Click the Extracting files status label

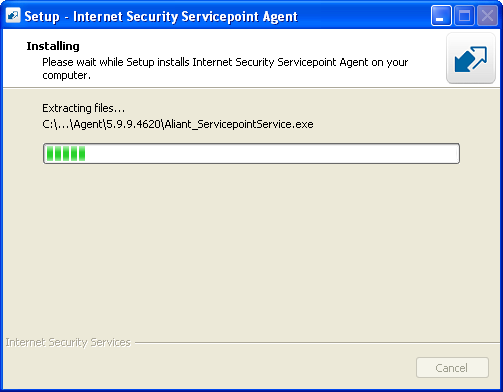83,108
